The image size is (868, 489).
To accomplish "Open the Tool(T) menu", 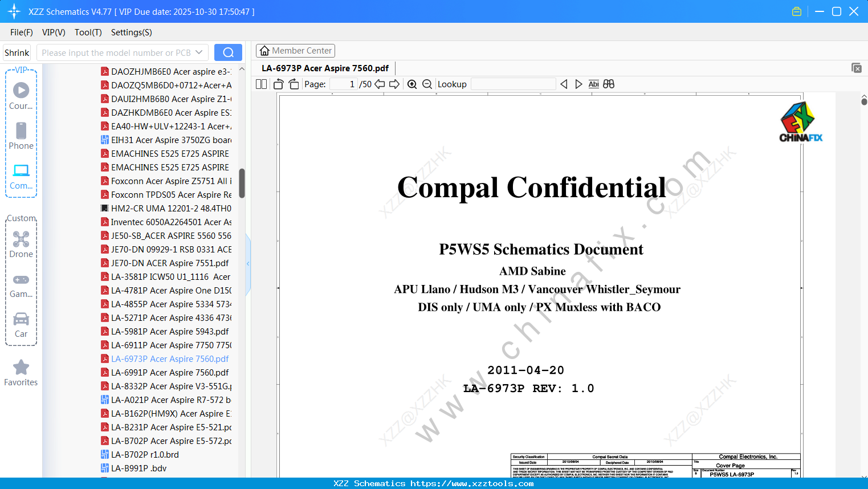I will [88, 32].
